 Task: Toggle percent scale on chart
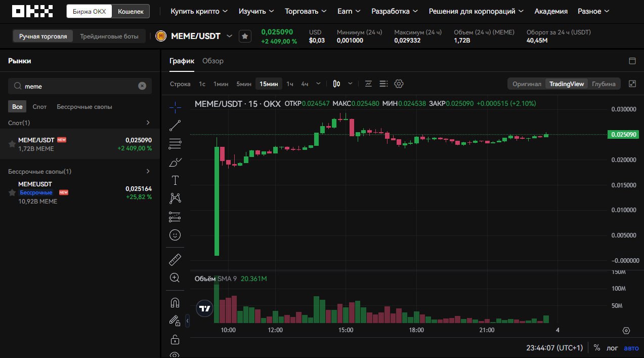pos(597,348)
